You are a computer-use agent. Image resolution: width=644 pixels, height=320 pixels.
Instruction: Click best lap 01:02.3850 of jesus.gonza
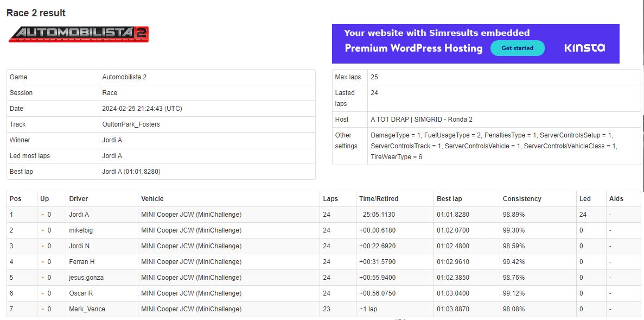coord(453,278)
